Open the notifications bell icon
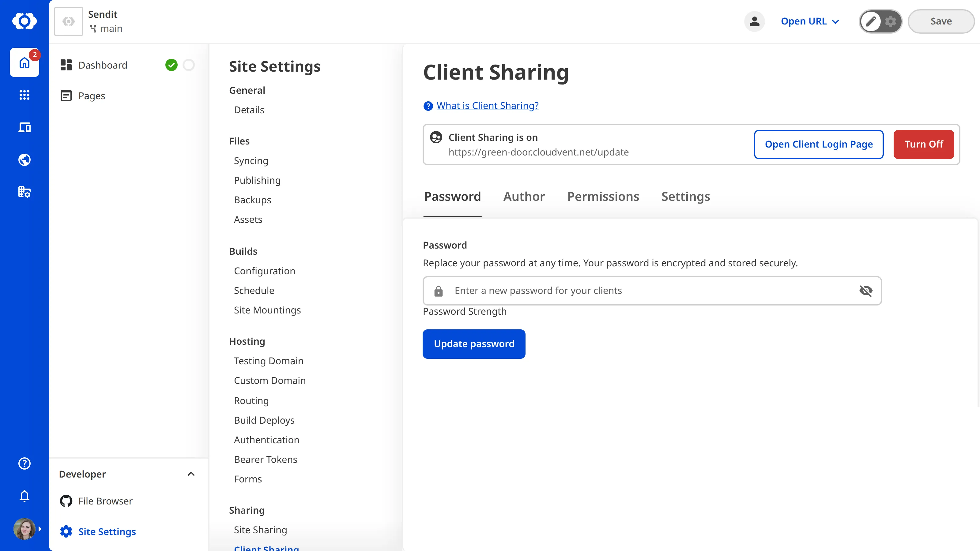This screenshot has width=980, height=551. 24,496
